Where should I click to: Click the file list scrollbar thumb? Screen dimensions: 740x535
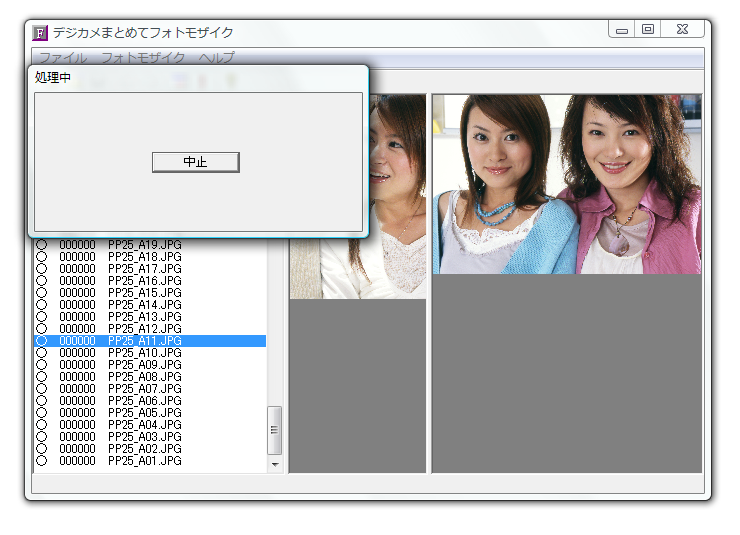[275, 430]
